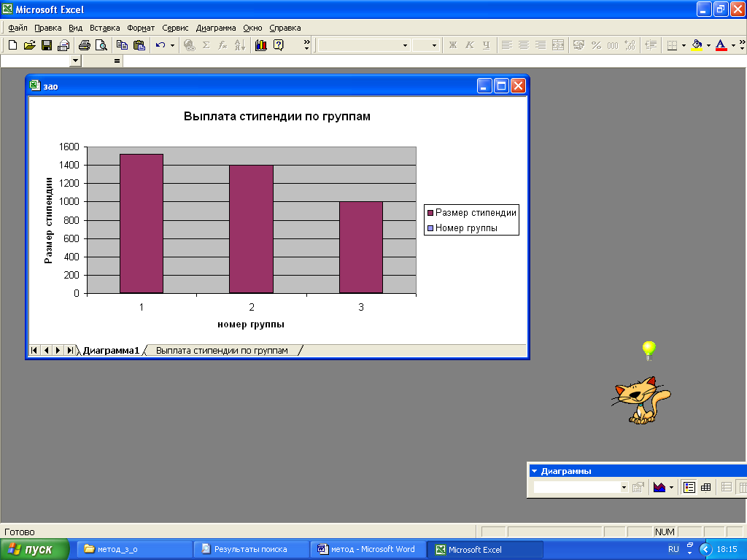Click the Print icon in toolbar
The height and width of the screenshot is (560, 747).
coord(85,45)
